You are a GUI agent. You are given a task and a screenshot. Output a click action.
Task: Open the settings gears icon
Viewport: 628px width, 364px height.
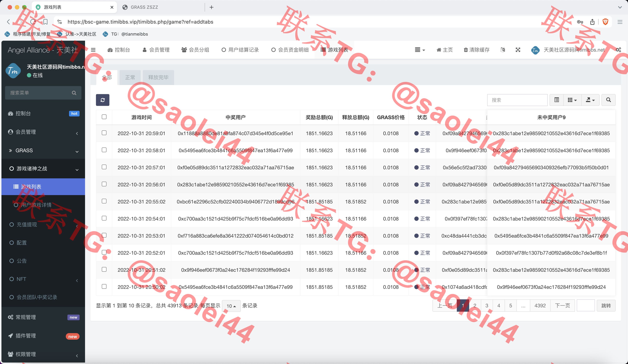point(618,50)
